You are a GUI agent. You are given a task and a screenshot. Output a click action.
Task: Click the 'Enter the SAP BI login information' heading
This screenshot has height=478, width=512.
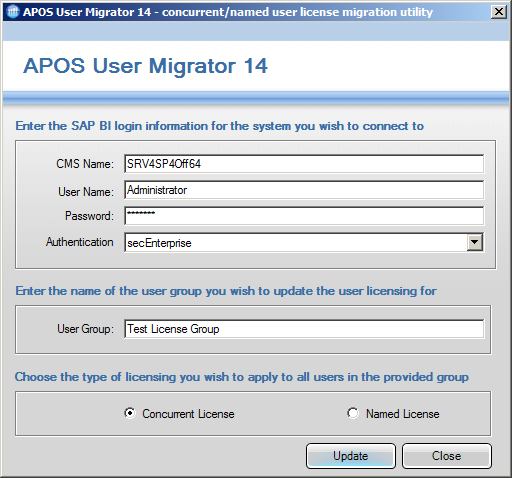click(219, 126)
